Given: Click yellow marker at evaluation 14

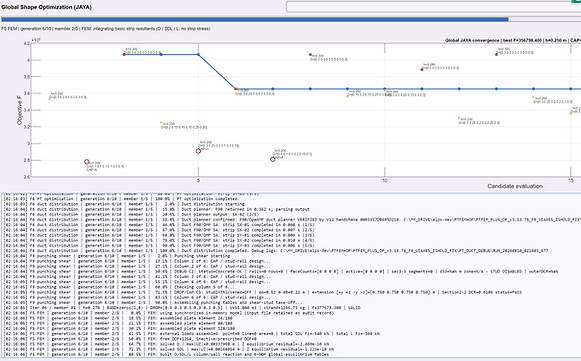Looking at the screenshot, I should [534, 97].
